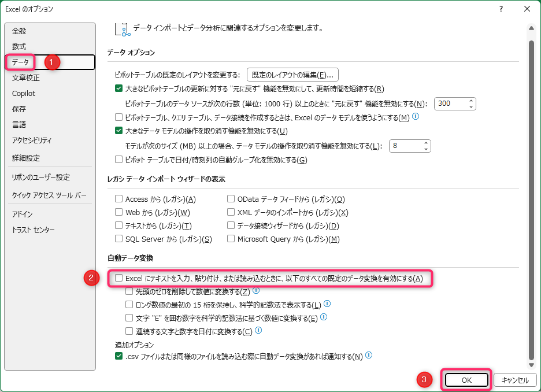
Task: Decrease the data model size spinner value
Action: 427,149
